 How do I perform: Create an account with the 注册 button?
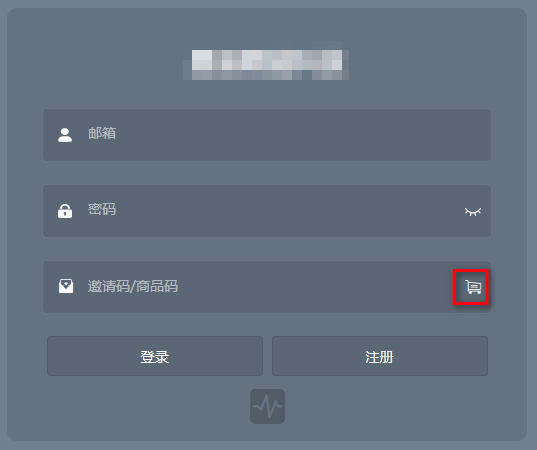[380, 356]
